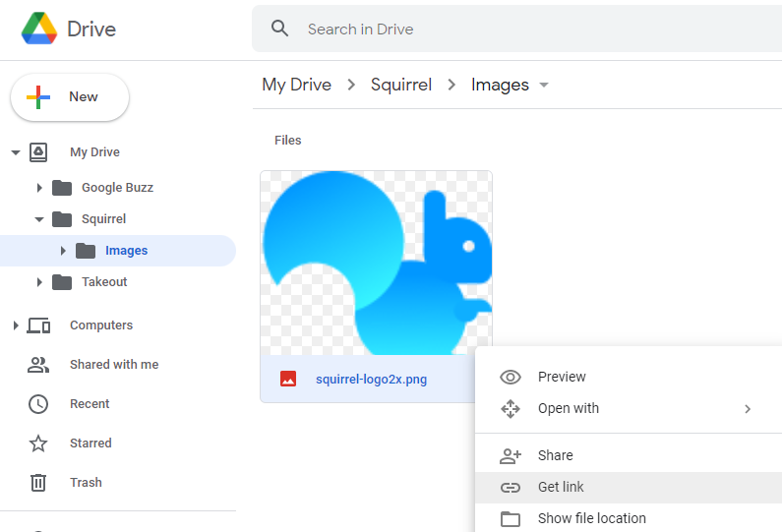Go to My Drive breadcrumb
This screenshot has width=782, height=532.
pyautogui.click(x=297, y=85)
